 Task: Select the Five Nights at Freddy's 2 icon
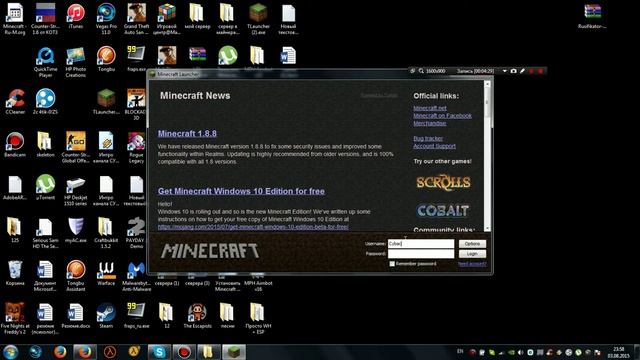coord(15,318)
